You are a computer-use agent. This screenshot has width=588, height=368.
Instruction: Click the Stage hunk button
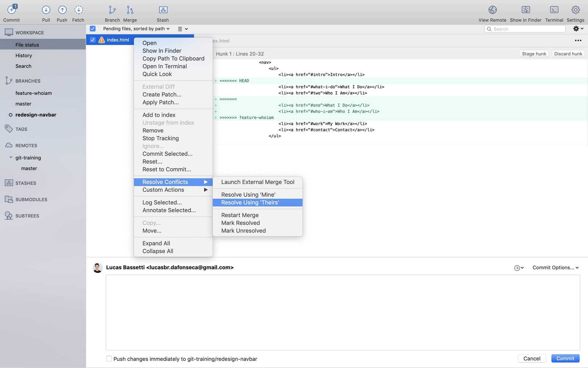pyautogui.click(x=534, y=54)
